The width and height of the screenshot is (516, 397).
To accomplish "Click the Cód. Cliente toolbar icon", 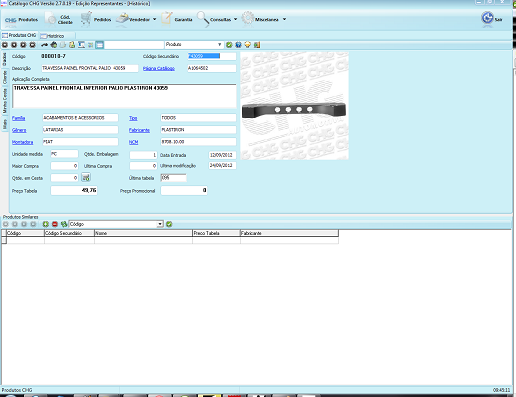I will [x=51, y=19].
